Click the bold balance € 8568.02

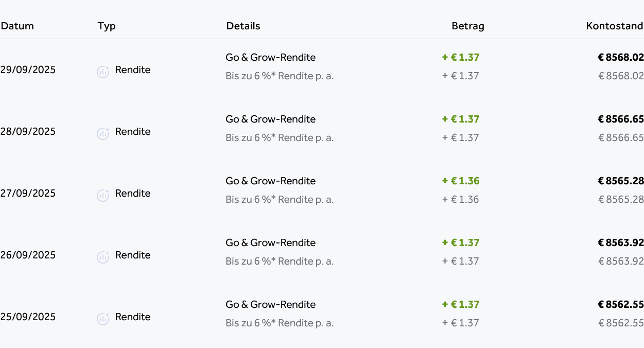[621, 58]
